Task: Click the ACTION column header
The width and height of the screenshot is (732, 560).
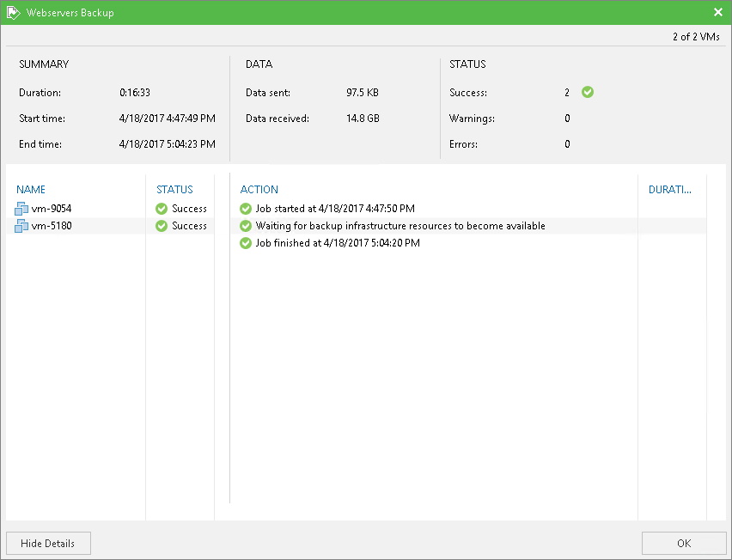Action: point(259,190)
